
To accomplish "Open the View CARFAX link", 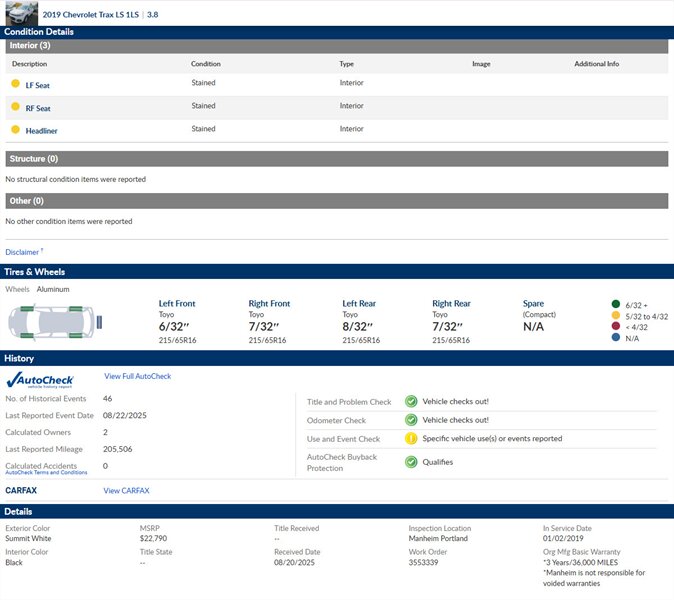I will pyautogui.click(x=126, y=491).
